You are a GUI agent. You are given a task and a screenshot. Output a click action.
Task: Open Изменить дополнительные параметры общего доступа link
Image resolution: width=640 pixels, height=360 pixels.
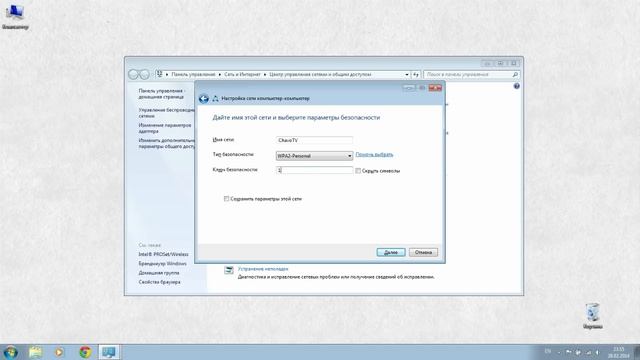point(167,143)
